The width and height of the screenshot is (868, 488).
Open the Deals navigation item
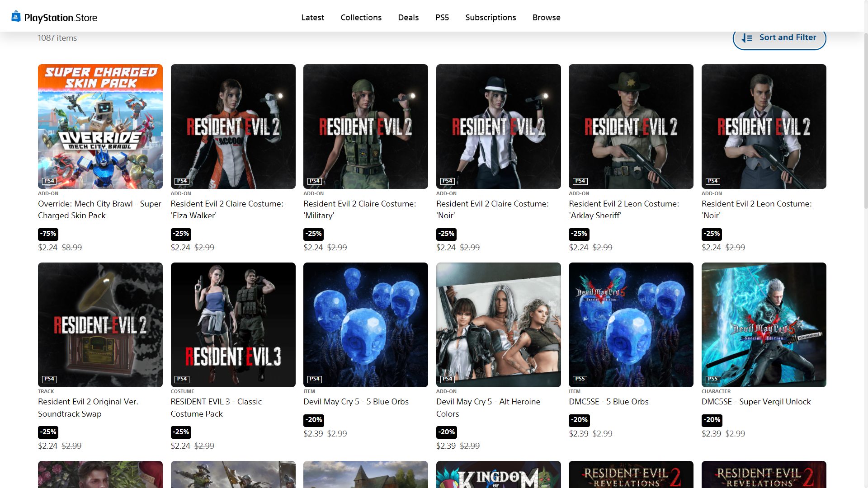pyautogui.click(x=408, y=18)
